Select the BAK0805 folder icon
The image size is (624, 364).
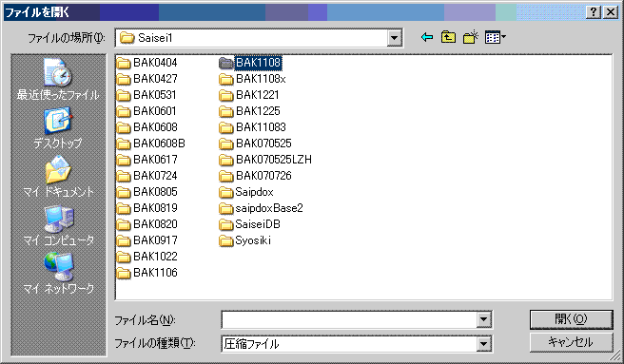tap(124, 192)
